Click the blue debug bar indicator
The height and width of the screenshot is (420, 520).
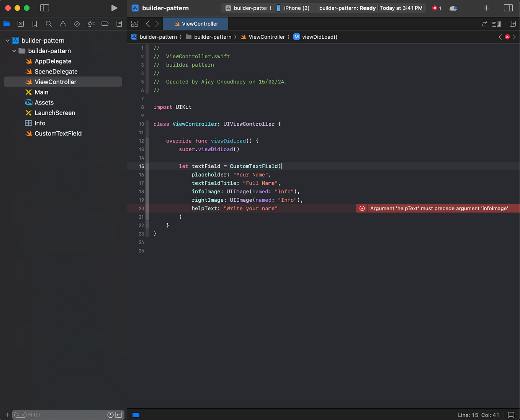136,415
